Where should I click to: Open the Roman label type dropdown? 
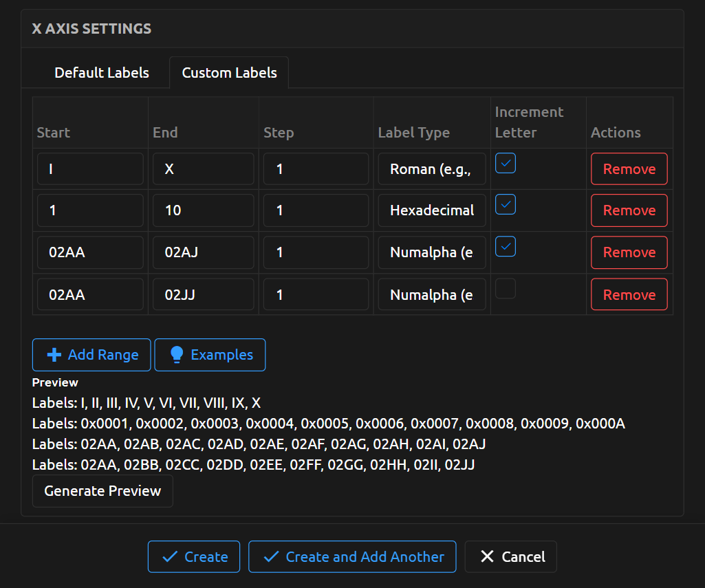point(432,169)
